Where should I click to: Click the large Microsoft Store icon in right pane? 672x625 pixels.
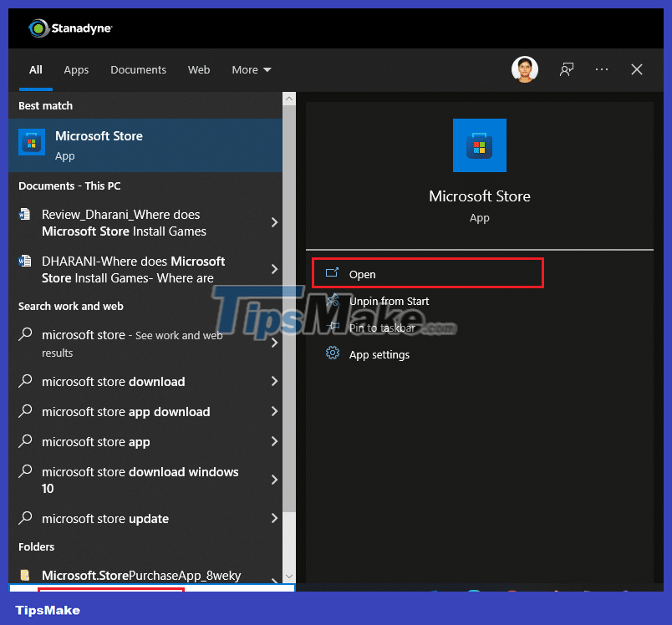[x=479, y=145]
